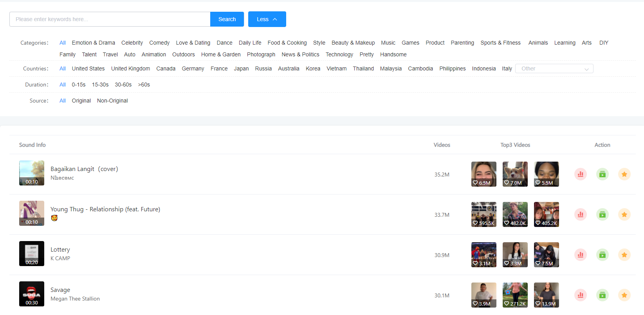This screenshot has width=644, height=315.
Task: Open the Other countries dropdown
Action: pyautogui.click(x=554, y=68)
